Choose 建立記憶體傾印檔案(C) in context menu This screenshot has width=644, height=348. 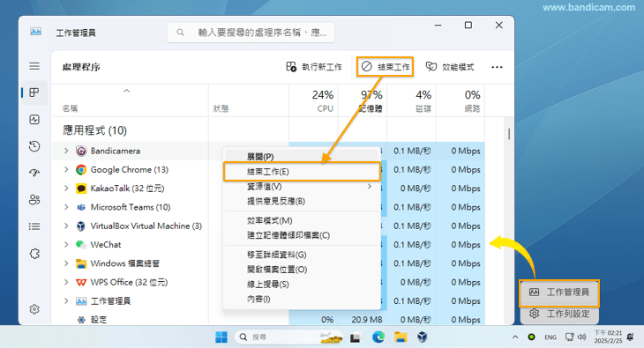coord(302,235)
